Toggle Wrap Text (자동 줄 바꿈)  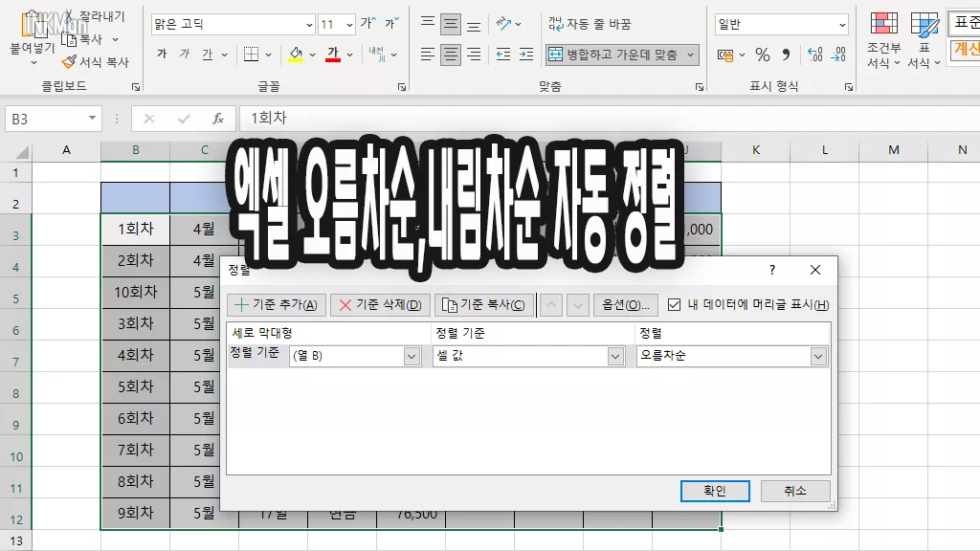589,24
